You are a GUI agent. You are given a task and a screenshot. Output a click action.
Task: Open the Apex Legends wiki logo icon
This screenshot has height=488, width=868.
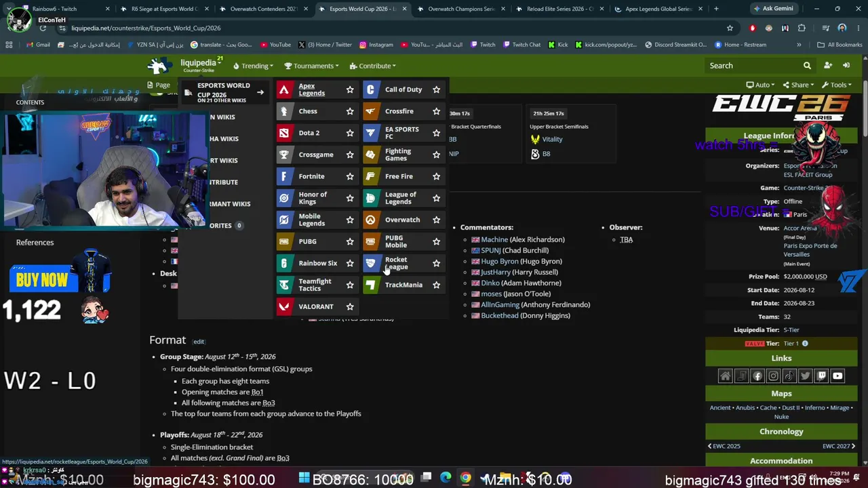pos(285,89)
